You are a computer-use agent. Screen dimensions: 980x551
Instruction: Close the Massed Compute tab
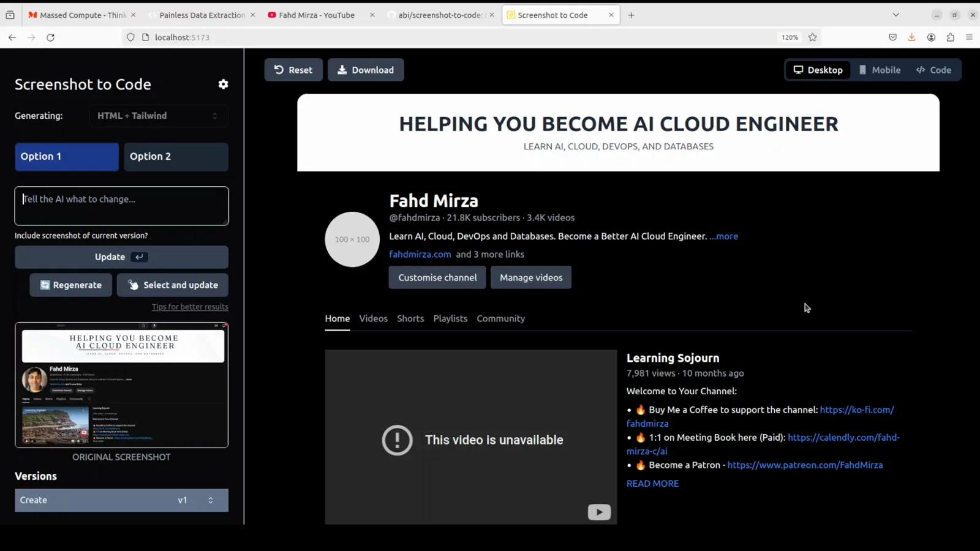tap(134, 15)
